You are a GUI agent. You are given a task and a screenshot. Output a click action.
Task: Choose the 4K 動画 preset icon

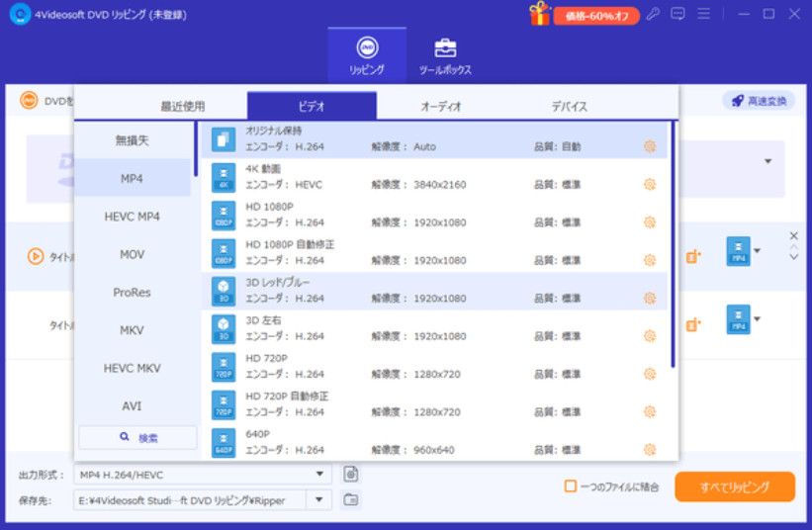pyautogui.click(x=224, y=178)
